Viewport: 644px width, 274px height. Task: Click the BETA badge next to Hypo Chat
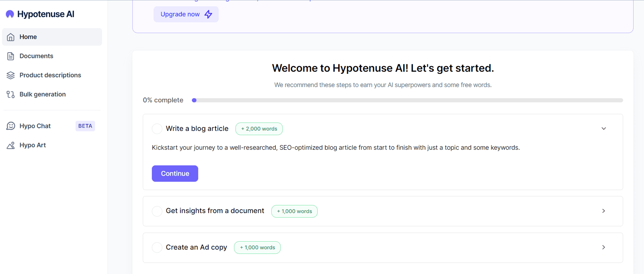pos(85,126)
